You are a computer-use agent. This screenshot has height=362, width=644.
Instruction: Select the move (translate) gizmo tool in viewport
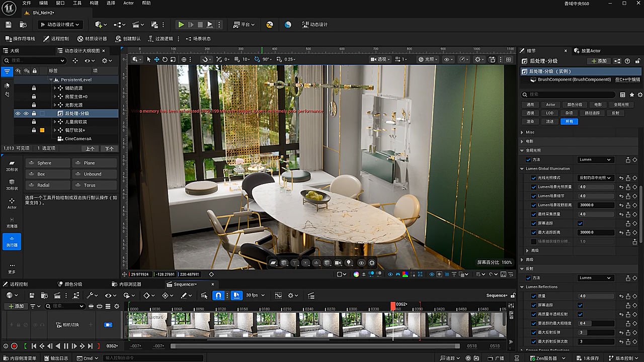[x=156, y=59]
